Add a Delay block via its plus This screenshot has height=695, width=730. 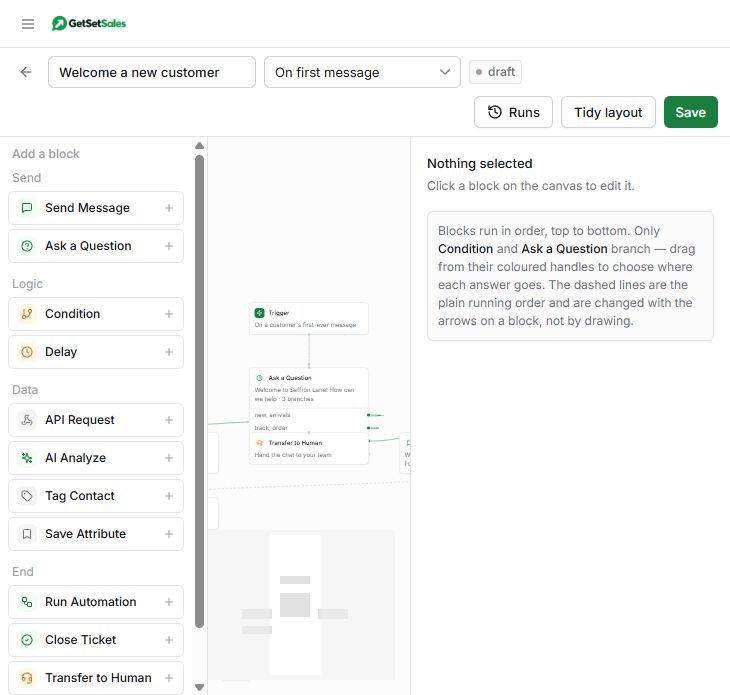click(x=169, y=352)
